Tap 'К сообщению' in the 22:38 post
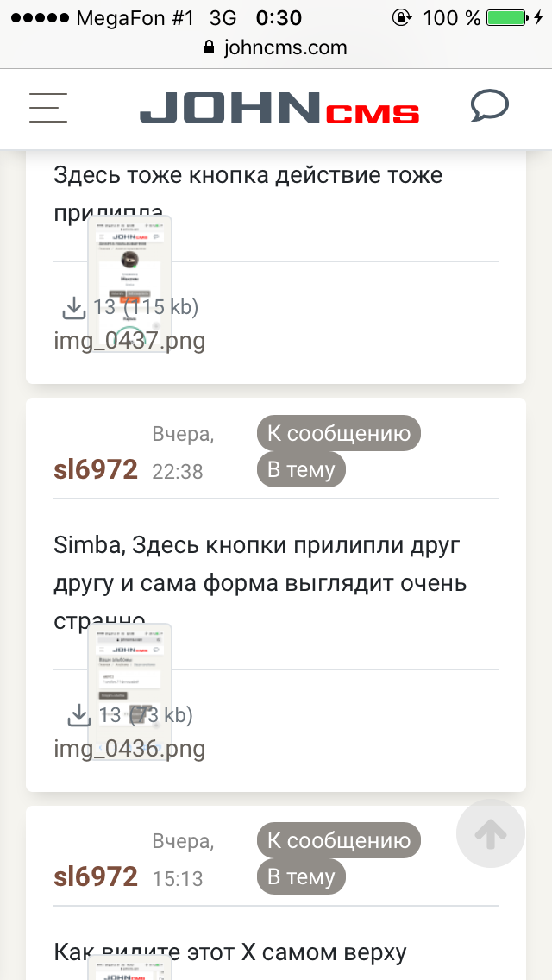Screen dimensions: 552x980 click(338, 433)
